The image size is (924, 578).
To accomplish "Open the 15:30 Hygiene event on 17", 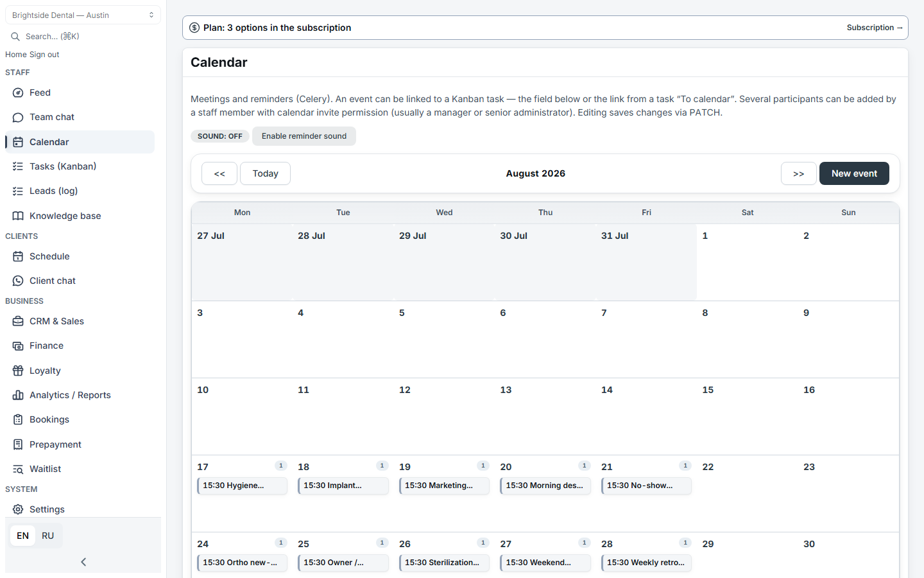I will [242, 486].
